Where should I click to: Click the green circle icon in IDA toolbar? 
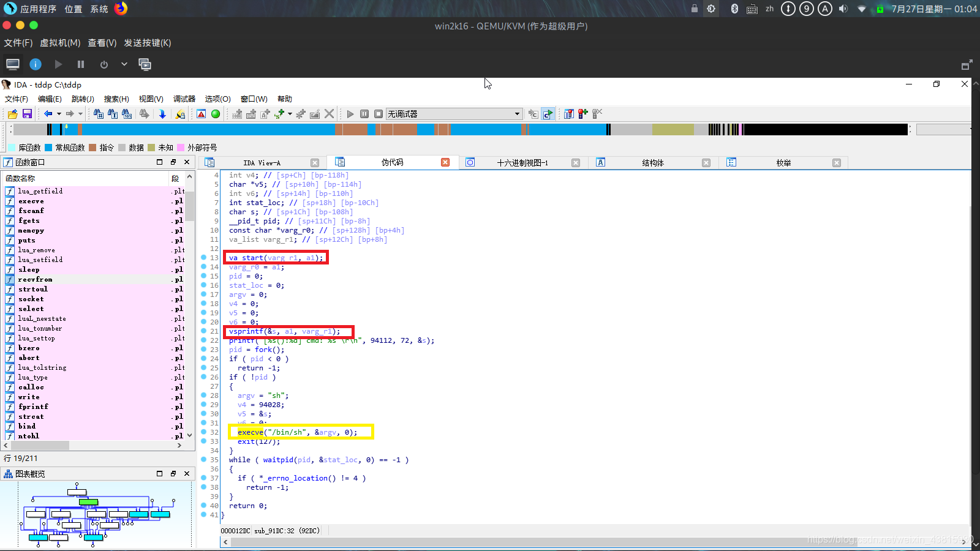tap(216, 114)
